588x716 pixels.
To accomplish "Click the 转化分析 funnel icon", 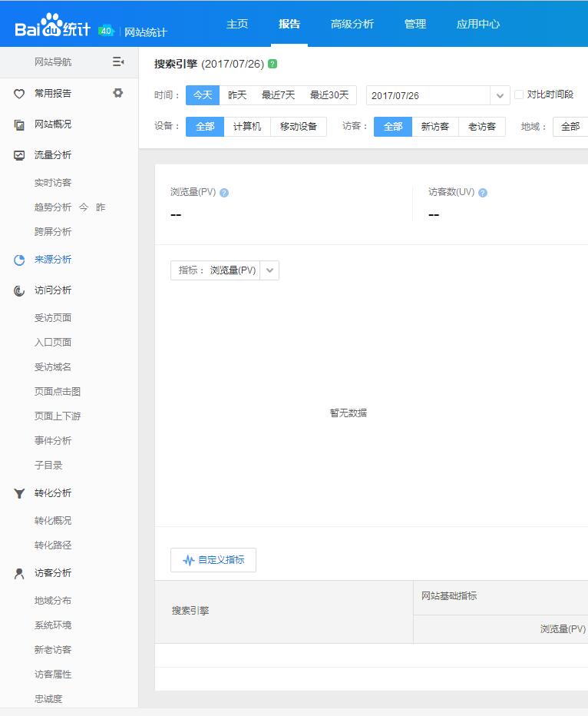I will point(19,493).
